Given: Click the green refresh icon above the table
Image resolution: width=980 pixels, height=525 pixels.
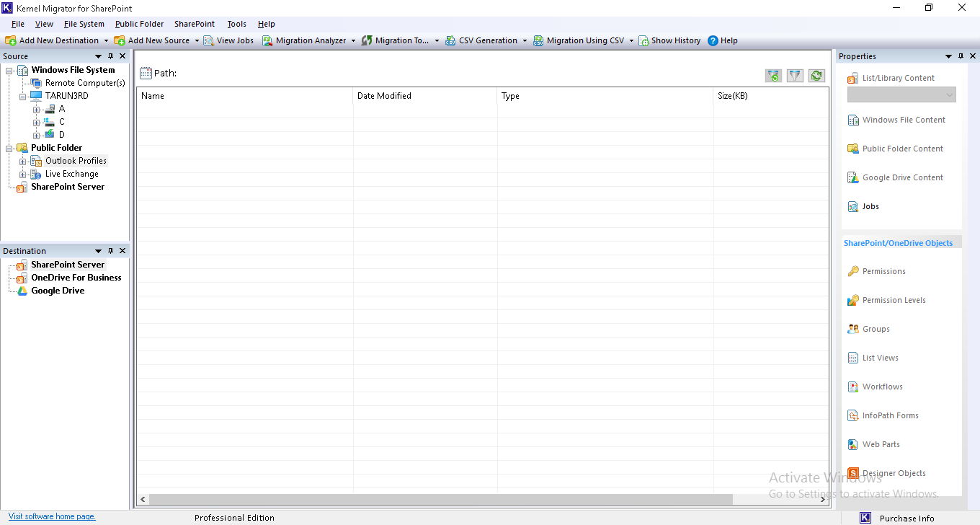Looking at the screenshot, I should click(816, 75).
